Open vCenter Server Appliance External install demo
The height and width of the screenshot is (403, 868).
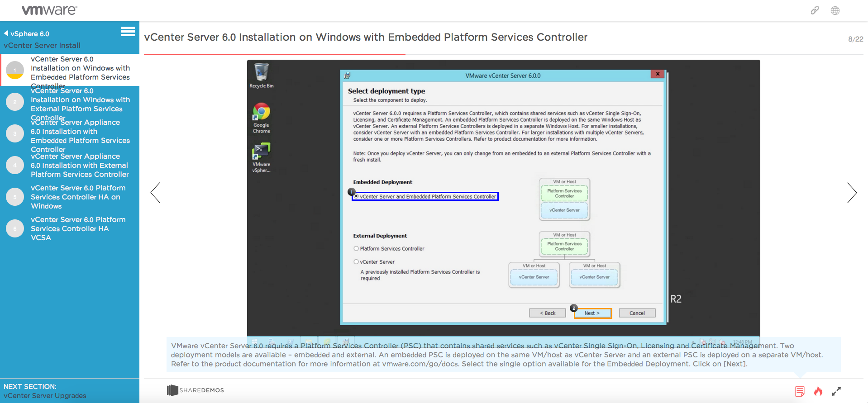(x=80, y=165)
